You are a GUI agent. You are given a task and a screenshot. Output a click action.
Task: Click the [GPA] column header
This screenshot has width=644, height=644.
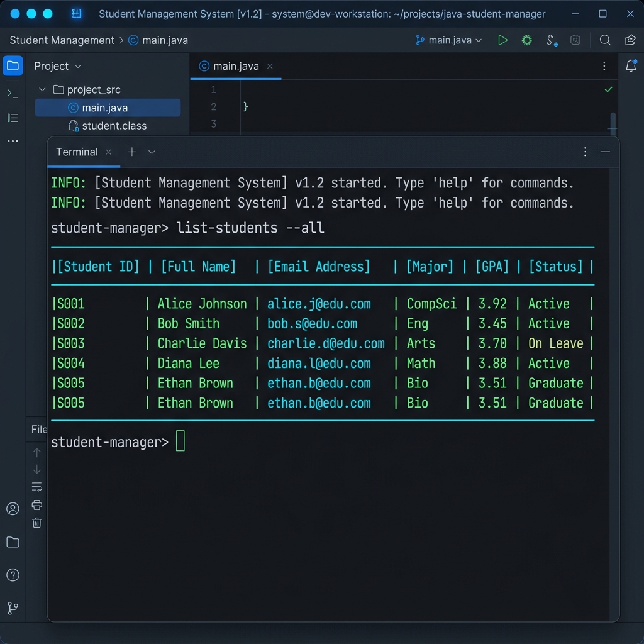click(492, 267)
